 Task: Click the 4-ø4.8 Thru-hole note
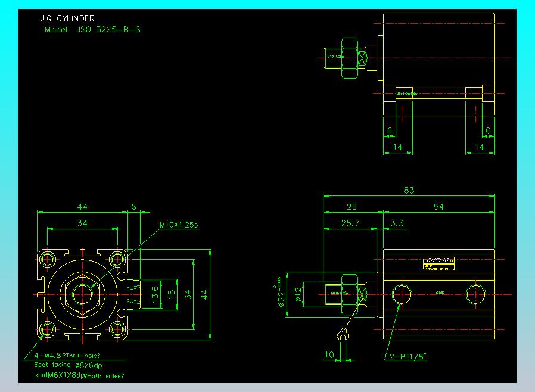pos(66,356)
